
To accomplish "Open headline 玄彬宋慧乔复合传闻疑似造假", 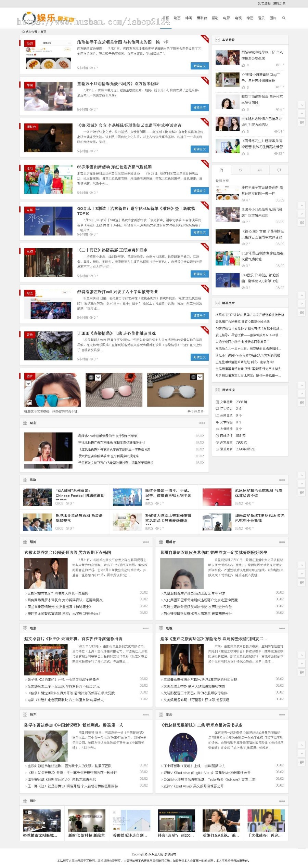I will [x=67, y=552].
